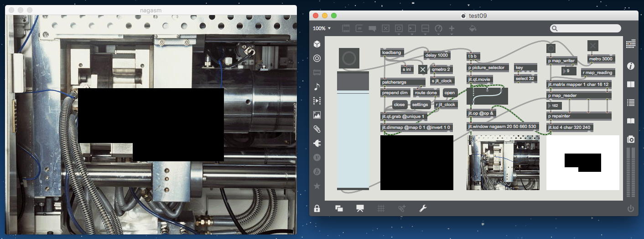The height and width of the screenshot is (239, 644).
Task: Select the jit.qt.movie object
Action: [479, 79]
